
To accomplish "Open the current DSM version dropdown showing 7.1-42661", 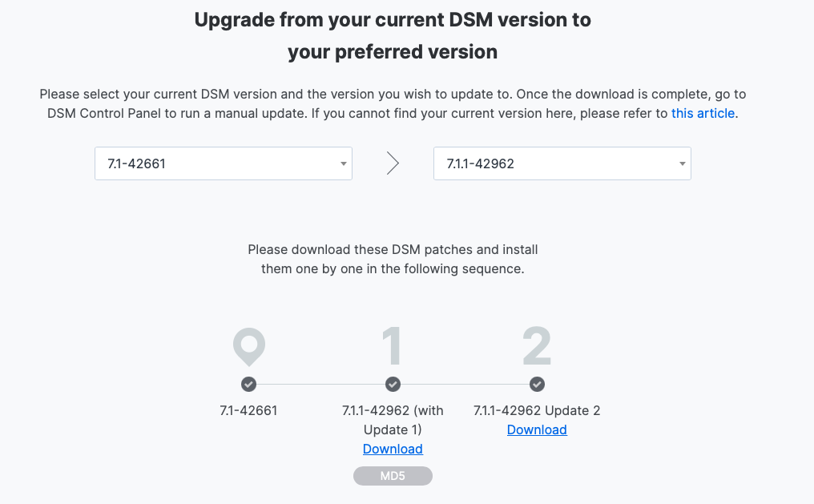I will (216, 163).
